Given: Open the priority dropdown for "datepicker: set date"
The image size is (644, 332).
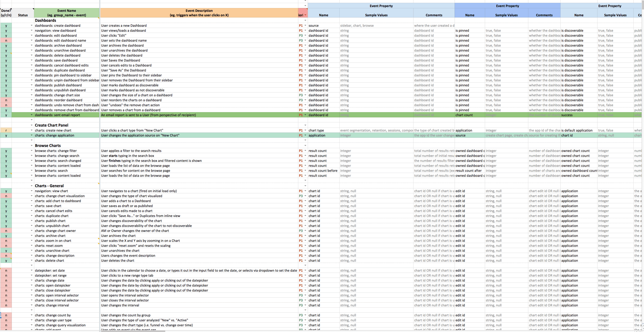Looking at the screenshot, I should 305,271.
